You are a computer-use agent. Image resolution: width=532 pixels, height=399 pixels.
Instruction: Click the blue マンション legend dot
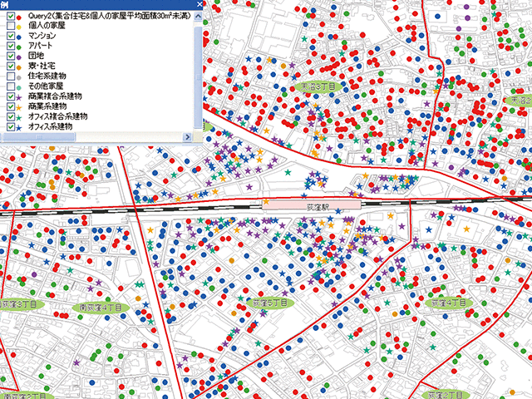pos(19,37)
